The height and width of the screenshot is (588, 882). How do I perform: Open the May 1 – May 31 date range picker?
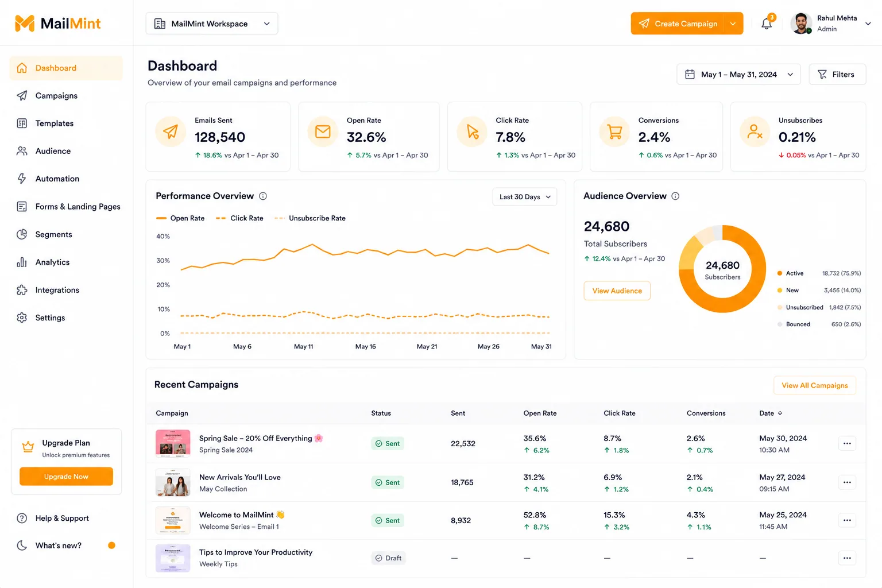pyautogui.click(x=738, y=75)
